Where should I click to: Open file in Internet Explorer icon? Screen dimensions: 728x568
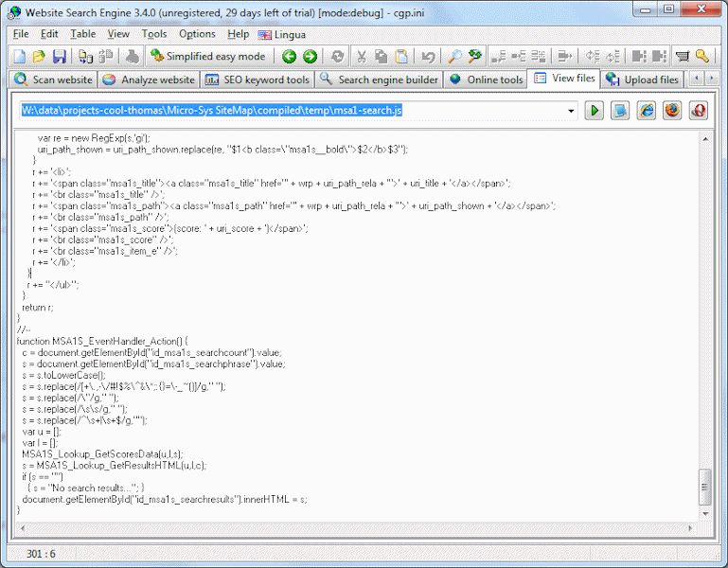[647, 111]
